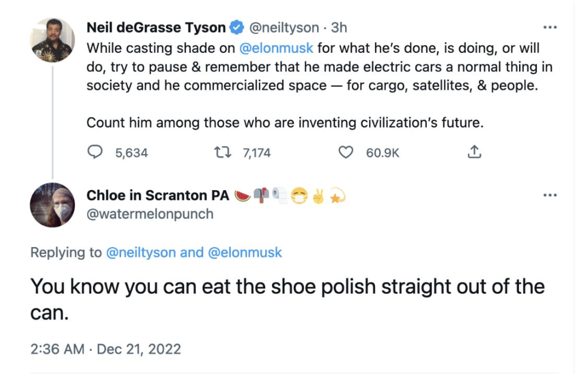588x374 pixels.
Task: Click the 3h timestamp on Tyson's tweet
Action: pos(339,26)
